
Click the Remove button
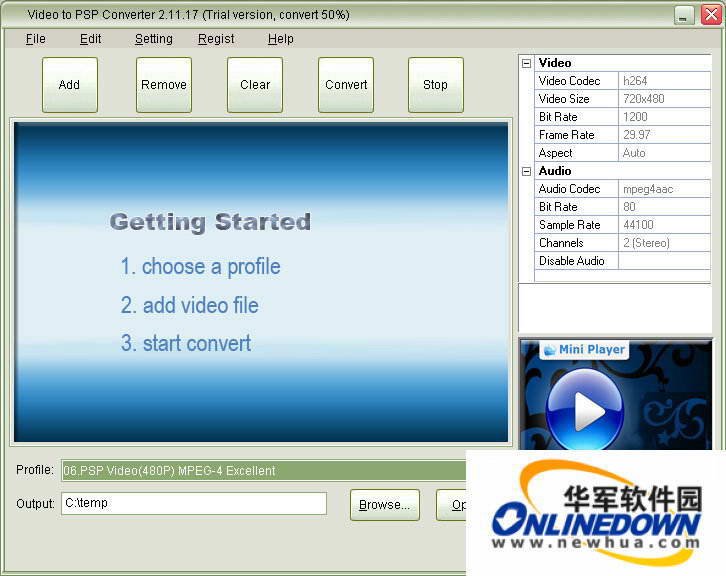coord(163,85)
